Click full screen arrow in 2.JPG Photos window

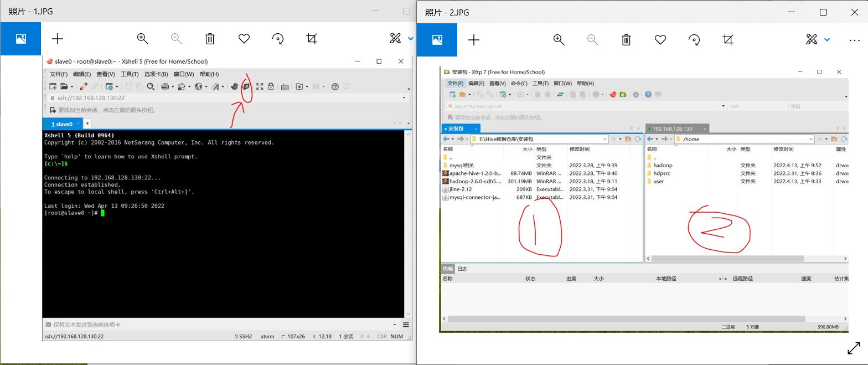854,348
